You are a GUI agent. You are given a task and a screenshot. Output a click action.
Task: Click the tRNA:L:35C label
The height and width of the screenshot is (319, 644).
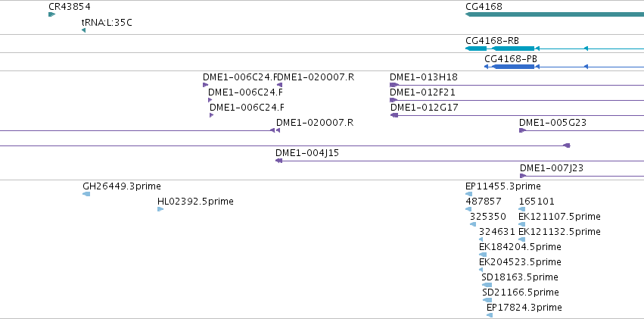coord(107,23)
